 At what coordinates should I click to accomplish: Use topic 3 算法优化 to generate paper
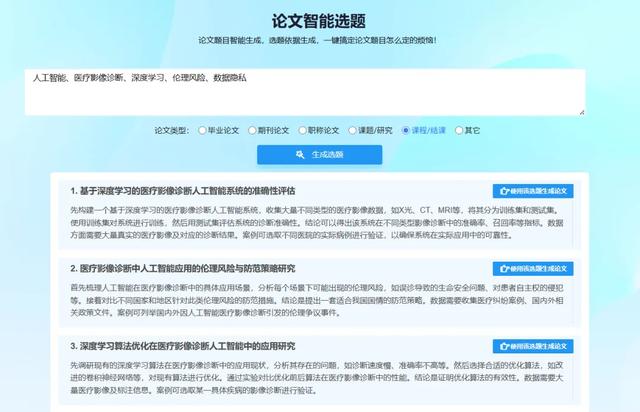click(533, 346)
